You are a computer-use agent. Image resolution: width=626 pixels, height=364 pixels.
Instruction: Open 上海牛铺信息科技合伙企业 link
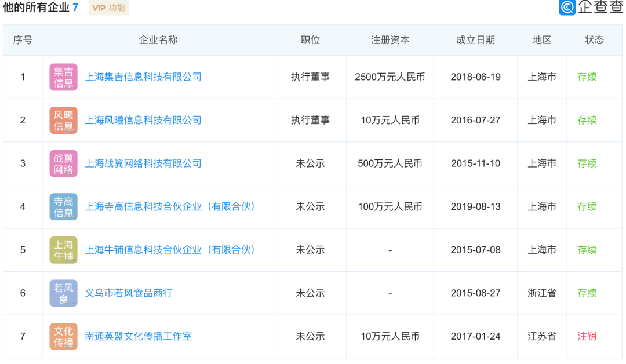point(170,250)
